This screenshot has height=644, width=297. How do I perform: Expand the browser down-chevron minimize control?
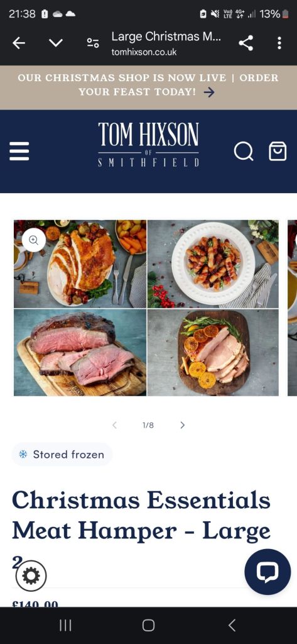pyautogui.click(x=56, y=43)
